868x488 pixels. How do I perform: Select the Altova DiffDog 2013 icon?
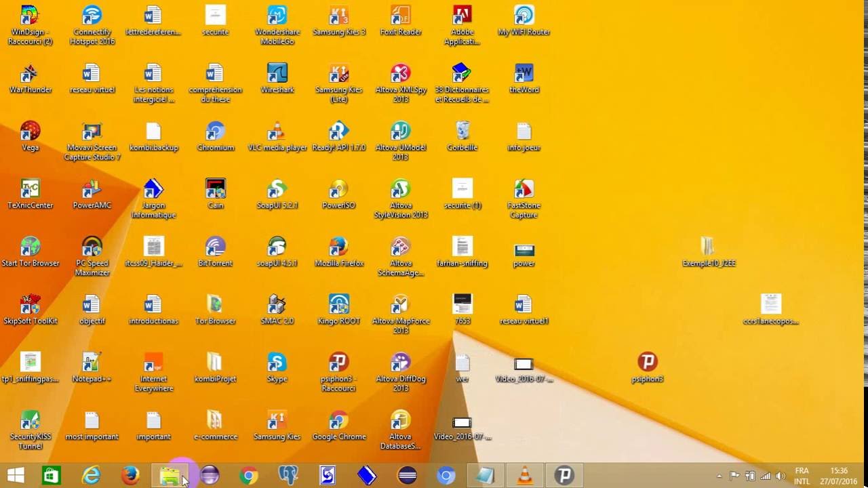click(x=400, y=372)
